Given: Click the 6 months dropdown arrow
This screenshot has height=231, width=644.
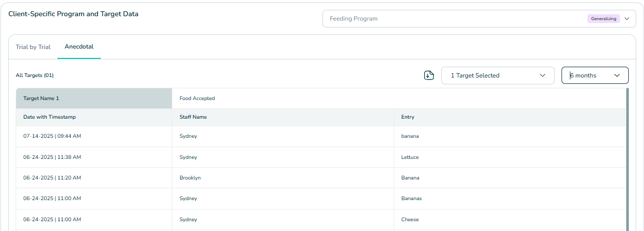Looking at the screenshot, I should pos(617,76).
